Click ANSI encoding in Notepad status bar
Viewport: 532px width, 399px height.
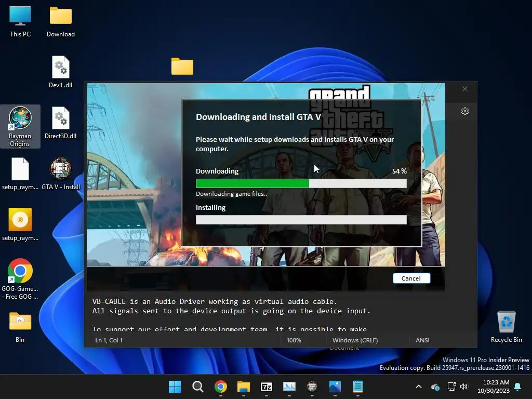tap(422, 340)
